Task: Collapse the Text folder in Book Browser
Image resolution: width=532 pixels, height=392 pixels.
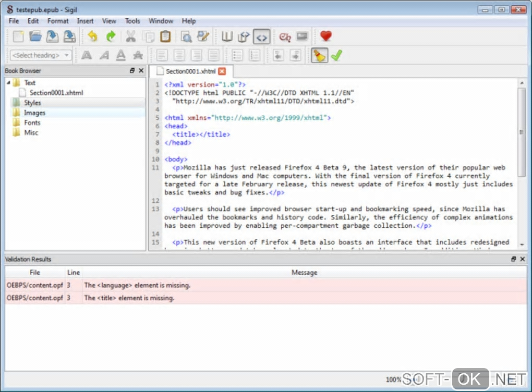Action: click(9, 82)
